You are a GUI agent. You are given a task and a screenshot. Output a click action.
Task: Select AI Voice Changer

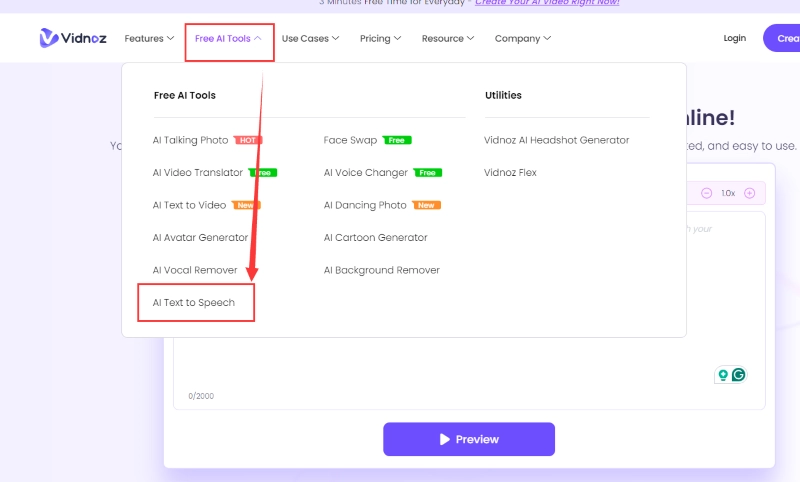point(366,173)
